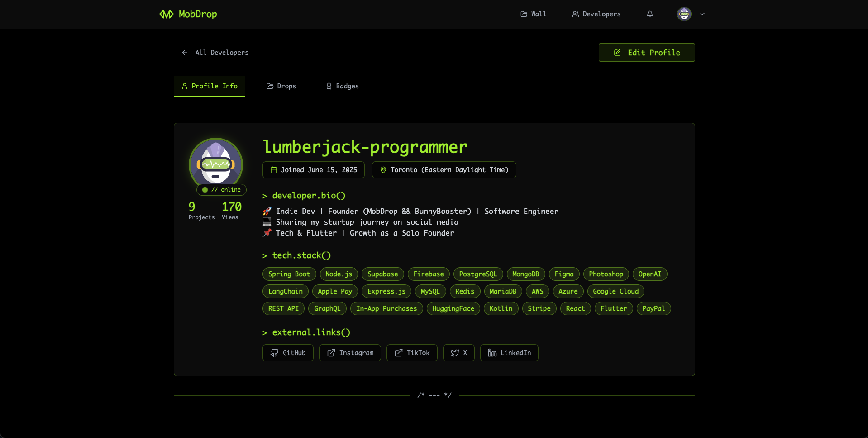Click the Badges tab ribbon icon

pos(329,86)
